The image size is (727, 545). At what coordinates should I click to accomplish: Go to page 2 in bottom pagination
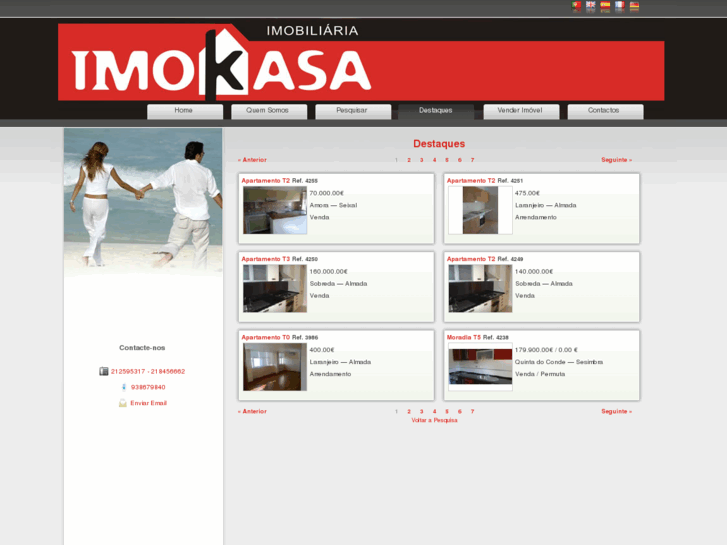point(409,411)
